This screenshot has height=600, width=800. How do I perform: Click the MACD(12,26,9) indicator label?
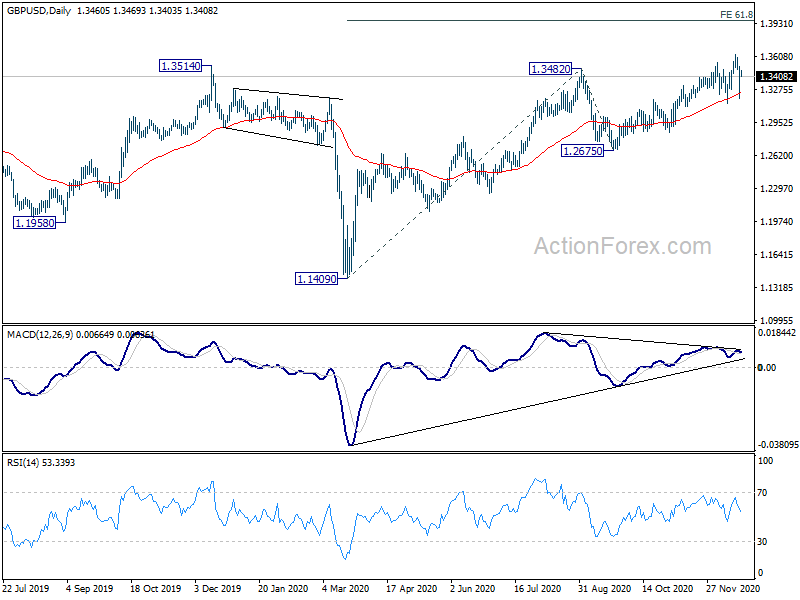40,335
